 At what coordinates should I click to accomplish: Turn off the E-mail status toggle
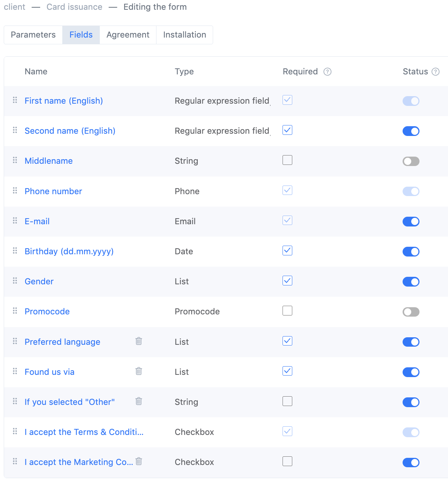pos(411,222)
